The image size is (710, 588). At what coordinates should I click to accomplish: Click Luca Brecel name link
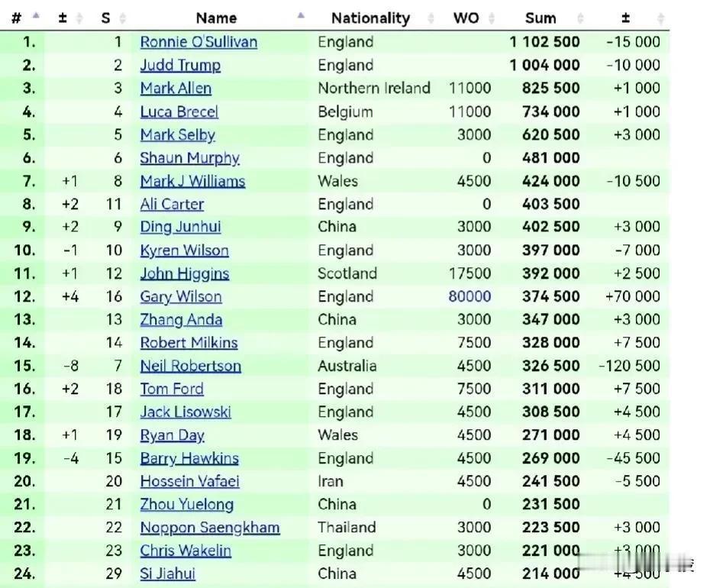click(179, 111)
